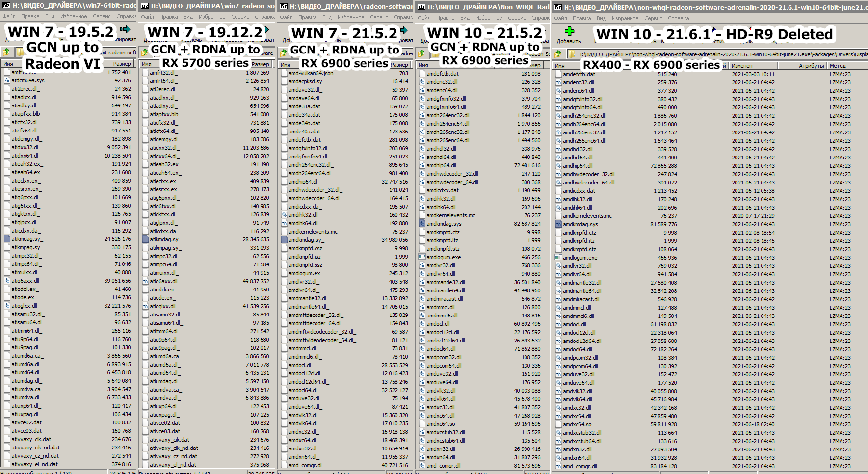Click the amdkernelevents.mc file icon in the 21.6.1 window
The width and height of the screenshot is (868, 474).
(x=558, y=215)
